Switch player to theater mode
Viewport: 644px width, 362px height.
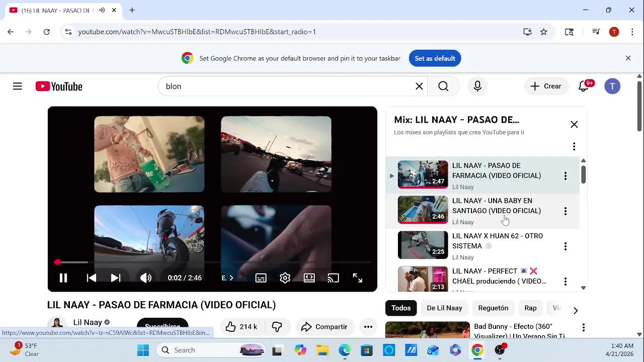[309, 278]
